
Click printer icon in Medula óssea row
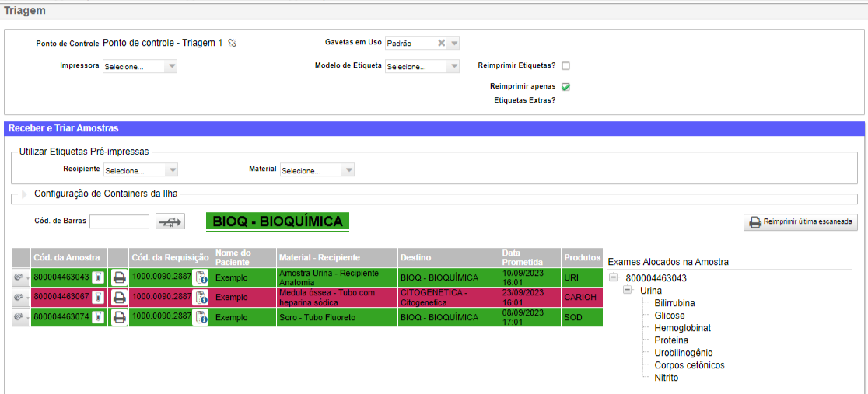pos(119,297)
